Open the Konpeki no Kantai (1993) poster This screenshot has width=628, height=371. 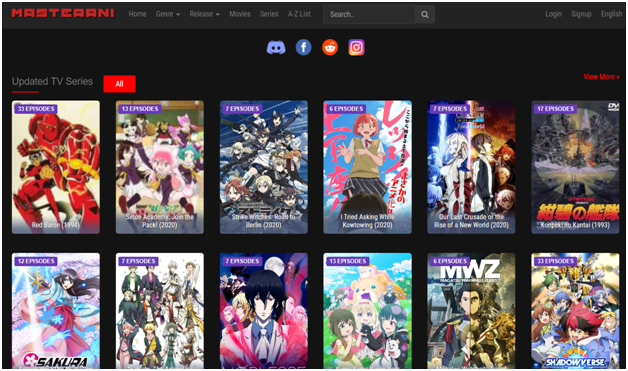click(575, 167)
